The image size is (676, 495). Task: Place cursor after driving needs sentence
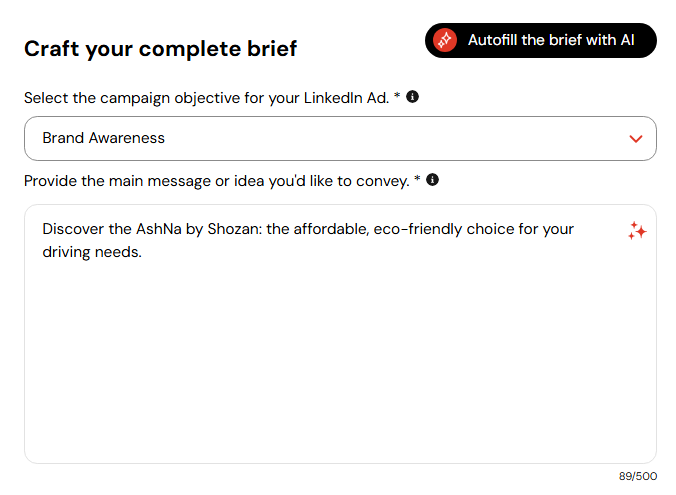point(143,252)
